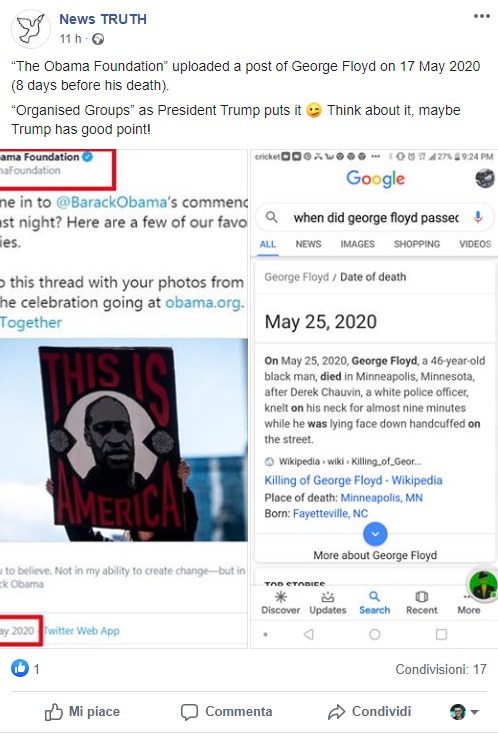Screen dimensions: 498x735
Task: Click the Discover icon in bottom navigation
Action: [280, 596]
